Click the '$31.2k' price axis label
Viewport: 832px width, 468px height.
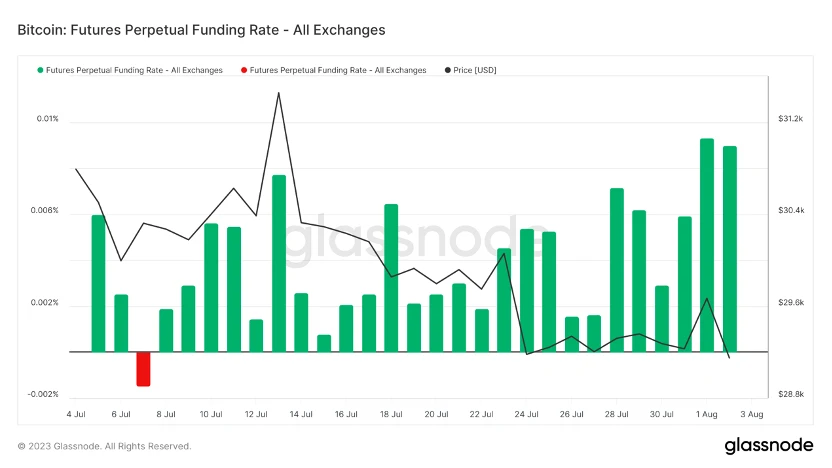tap(790, 119)
